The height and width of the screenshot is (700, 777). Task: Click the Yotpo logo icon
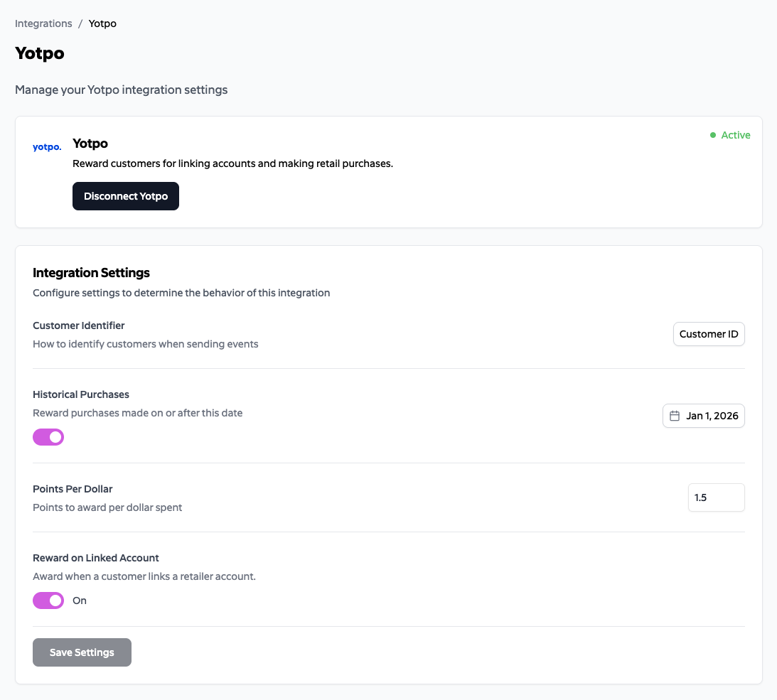[46, 146]
